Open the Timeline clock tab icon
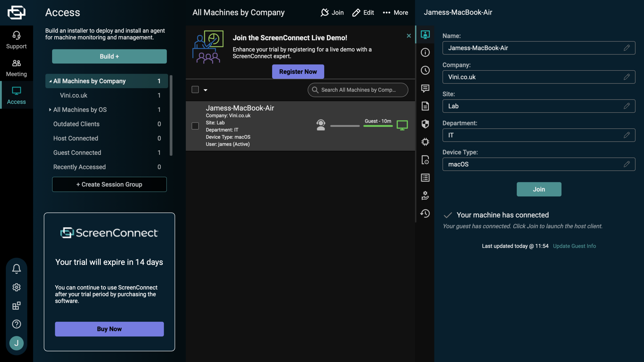 pyautogui.click(x=425, y=70)
